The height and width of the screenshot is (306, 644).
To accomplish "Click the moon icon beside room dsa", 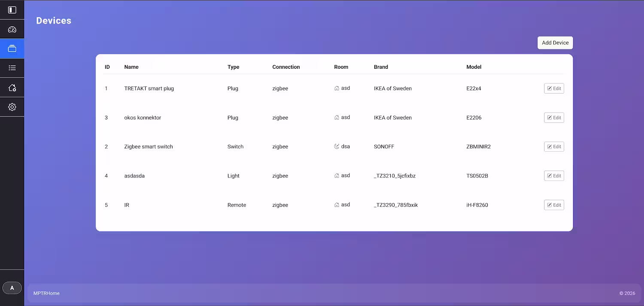I will (x=336, y=146).
